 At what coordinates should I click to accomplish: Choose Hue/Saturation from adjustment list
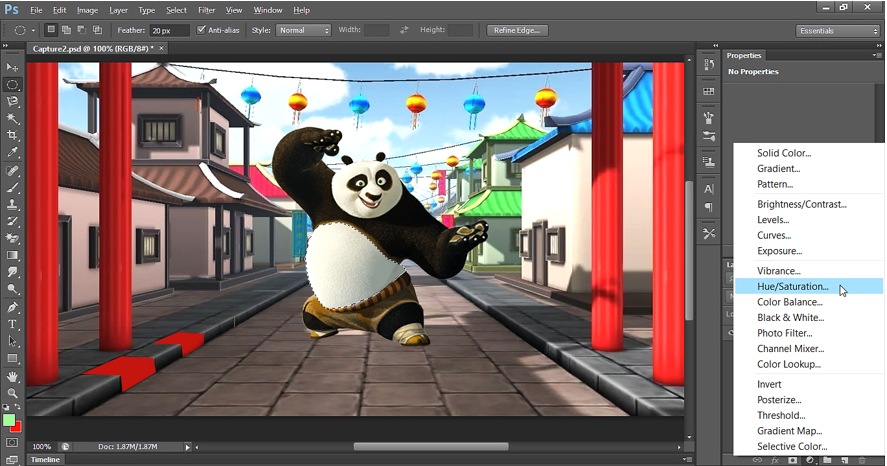808,287
